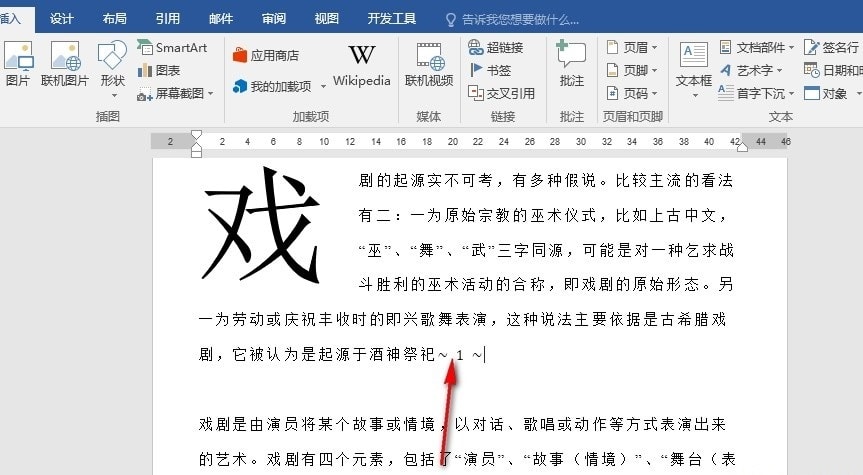Expand the 页脚 dropdown arrow

tap(654, 70)
